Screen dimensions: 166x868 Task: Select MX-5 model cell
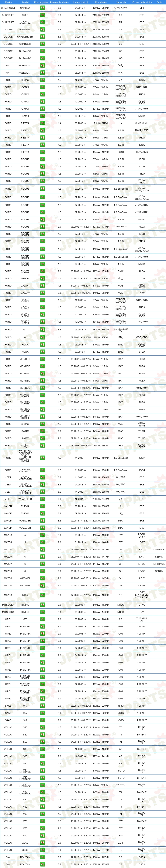[x=25, y=595]
